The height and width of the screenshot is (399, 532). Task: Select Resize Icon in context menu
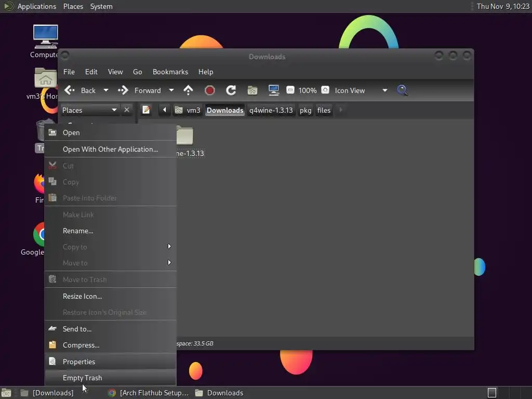tap(111, 296)
